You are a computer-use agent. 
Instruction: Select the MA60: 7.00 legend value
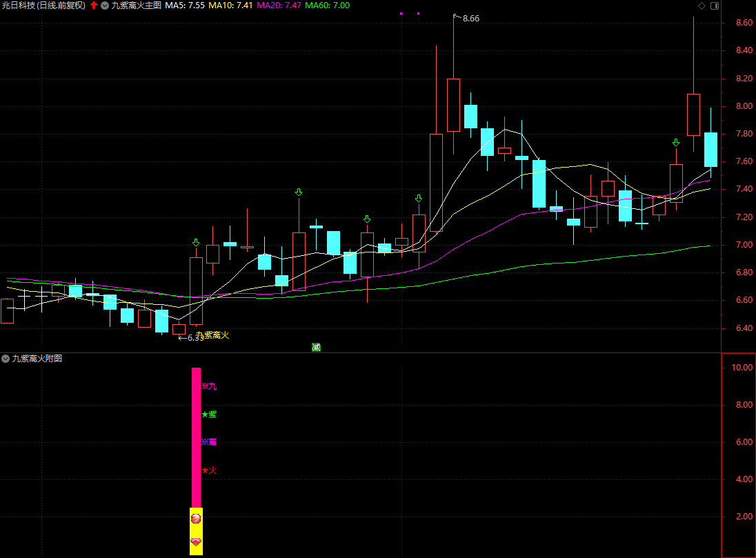click(x=328, y=6)
